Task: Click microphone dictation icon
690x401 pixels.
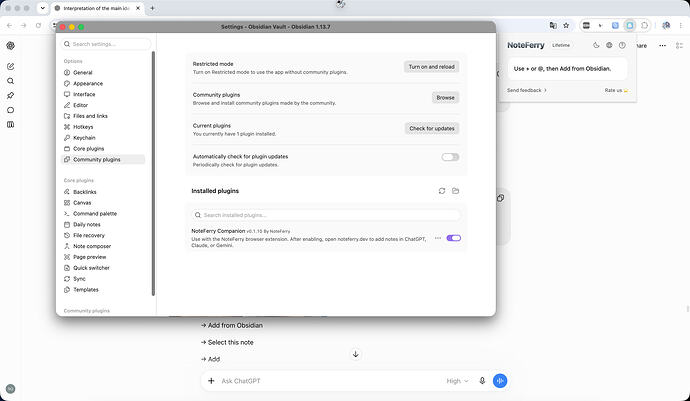Action: (x=482, y=381)
